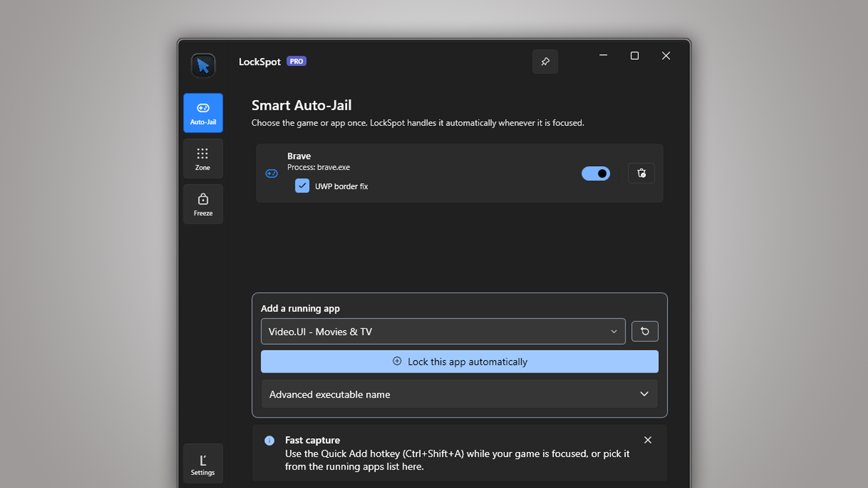Expand Advanced executable name section
868x488 pixels.
pos(459,394)
